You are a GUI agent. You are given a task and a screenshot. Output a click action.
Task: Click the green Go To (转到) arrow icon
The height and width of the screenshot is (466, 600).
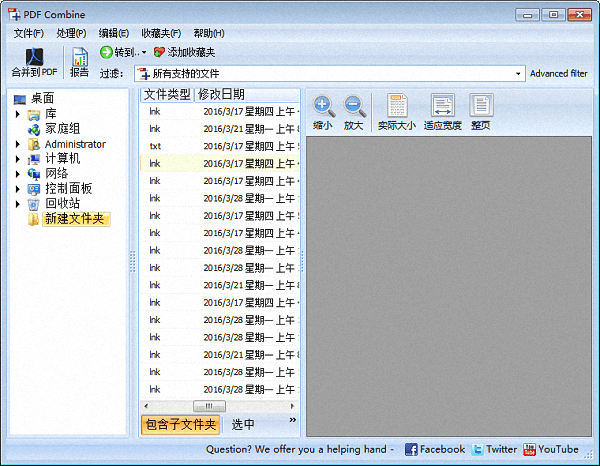(106, 52)
